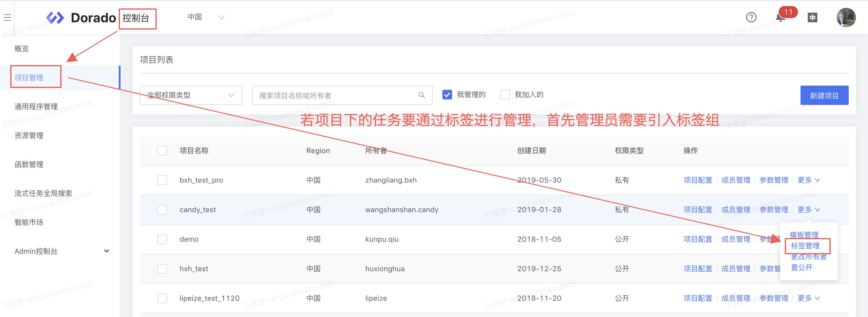Select the bxh_test_pro row checkbox
This screenshot has height=317, width=868.
point(162,180)
